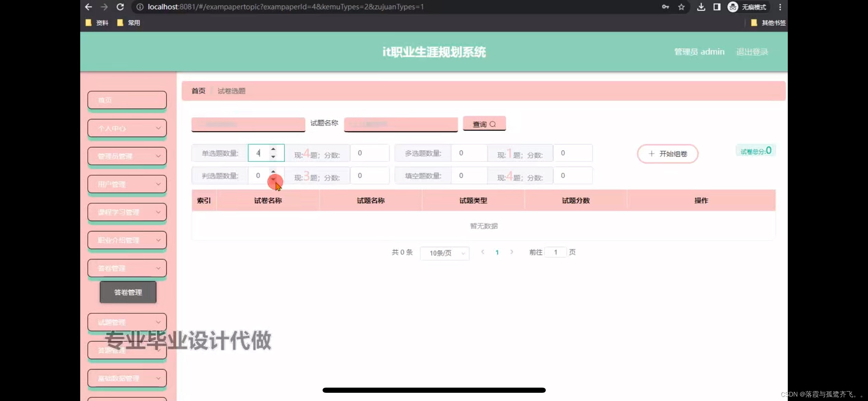This screenshot has height=401, width=868.
Task: Click the 前往 page jump input
Action: click(x=555, y=252)
